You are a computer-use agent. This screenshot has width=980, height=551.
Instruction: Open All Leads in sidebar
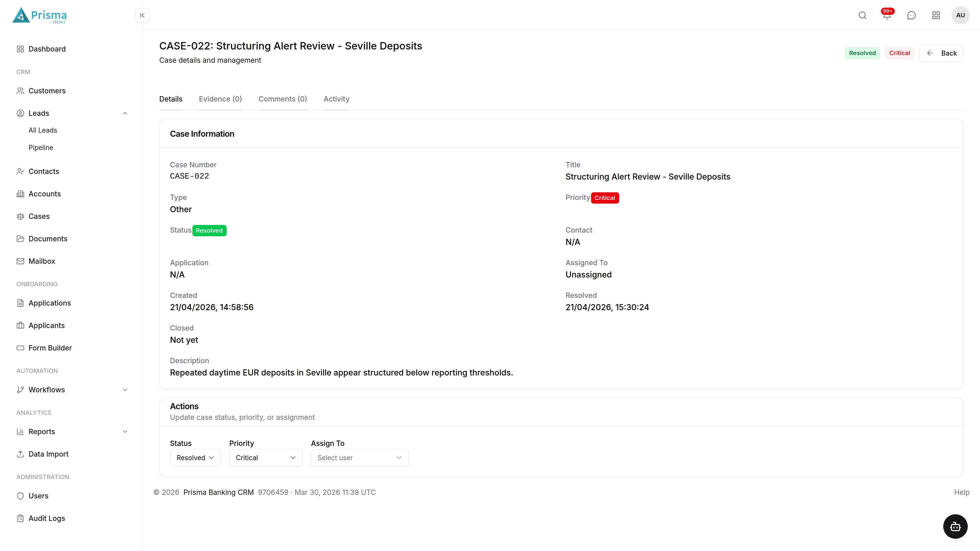click(43, 130)
